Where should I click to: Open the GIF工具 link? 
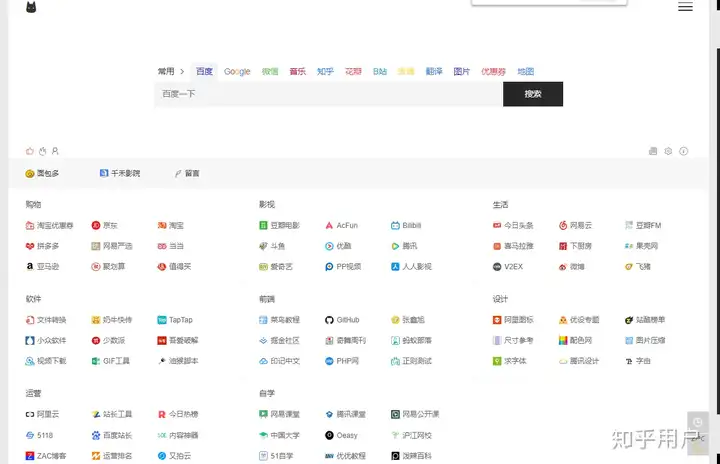click(x=111, y=361)
